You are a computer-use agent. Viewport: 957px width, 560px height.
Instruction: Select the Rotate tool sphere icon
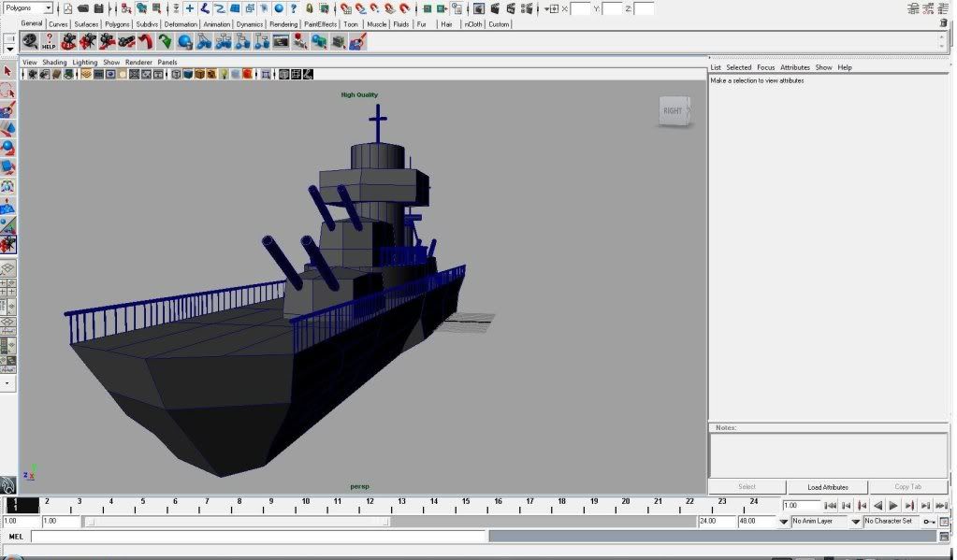click(x=7, y=149)
